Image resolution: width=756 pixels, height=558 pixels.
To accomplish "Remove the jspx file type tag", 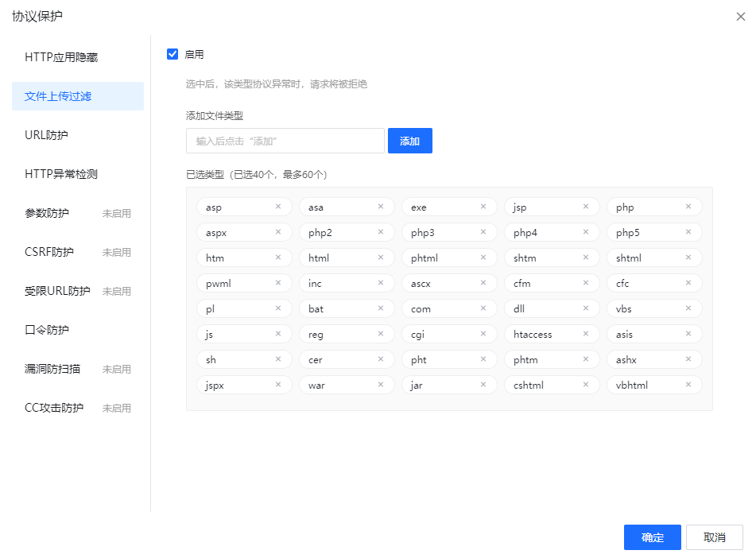I will point(278,385).
